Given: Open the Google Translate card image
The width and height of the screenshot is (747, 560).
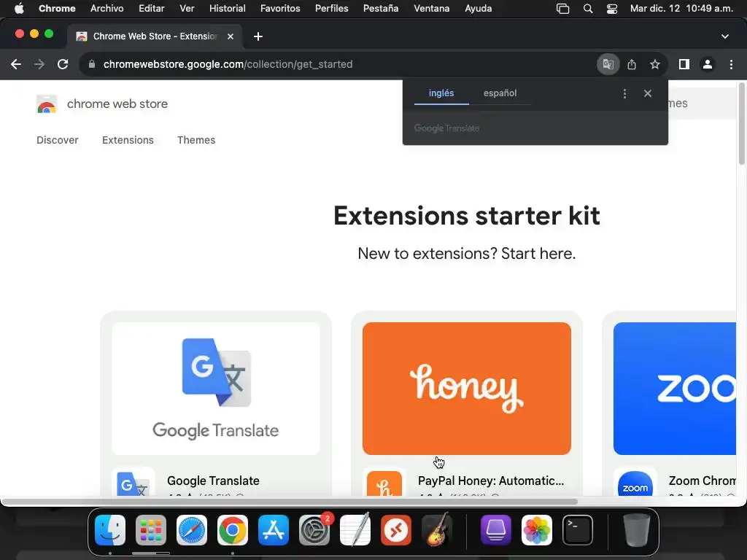Looking at the screenshot, I should pyautogui.click(x=216, y=389).
